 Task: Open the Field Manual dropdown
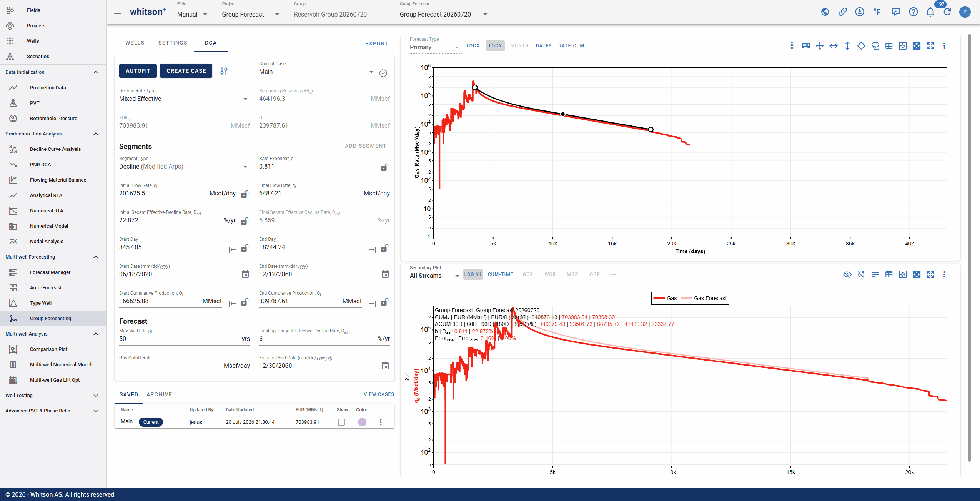[192, 15]
